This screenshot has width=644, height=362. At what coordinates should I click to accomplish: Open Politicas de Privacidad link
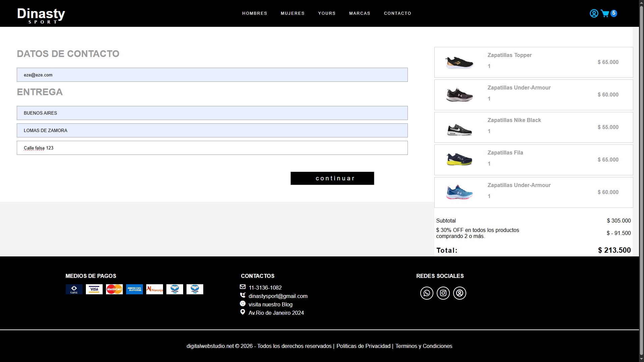pos(363,346)
